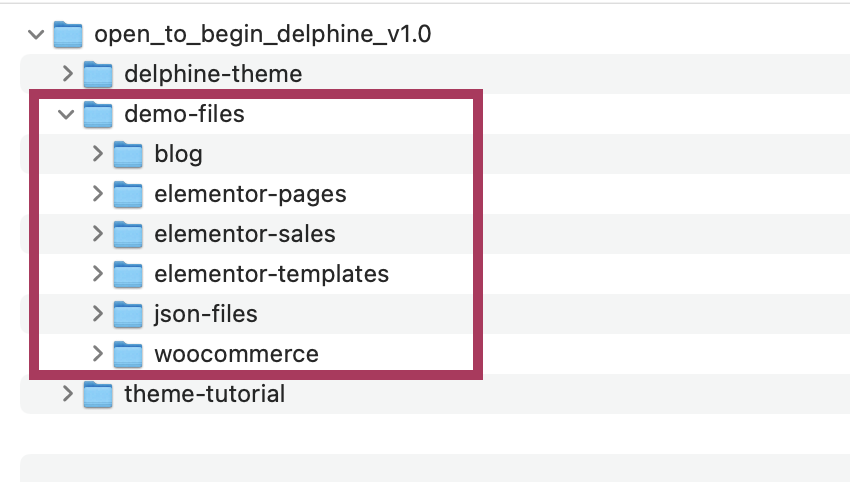Click the open_to_begin_delphine_v1.0 folder icon
The width and height of the screenshot is (850, 482).
tap(67, 34)
